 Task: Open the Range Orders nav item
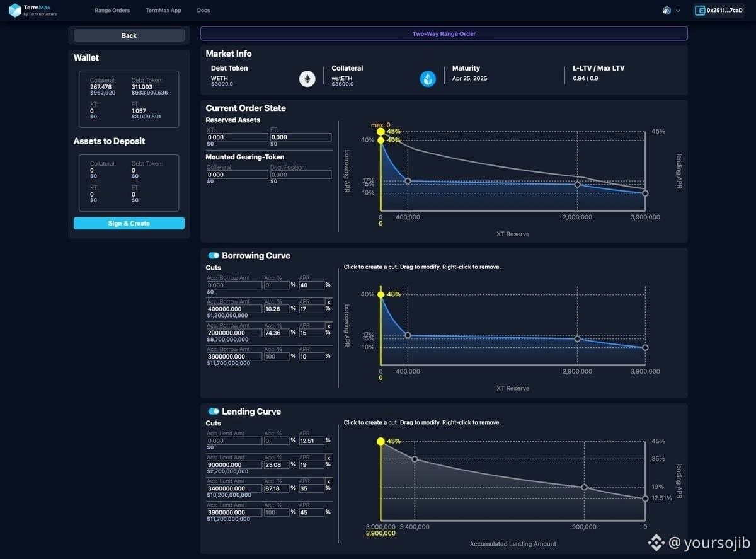point(112,10)
